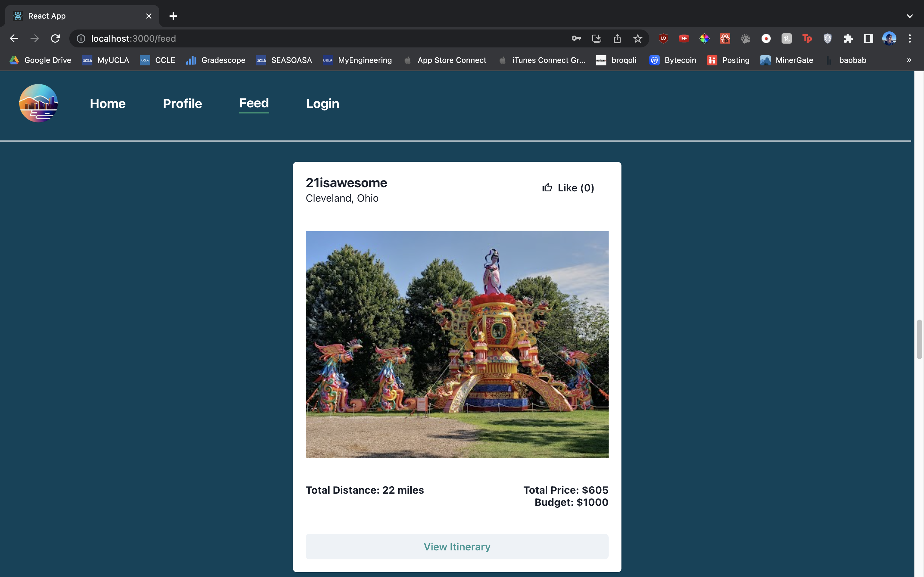Open the uBlock Origin extension icon
Viewport: 924px width, 577px height.
[663, 38]
